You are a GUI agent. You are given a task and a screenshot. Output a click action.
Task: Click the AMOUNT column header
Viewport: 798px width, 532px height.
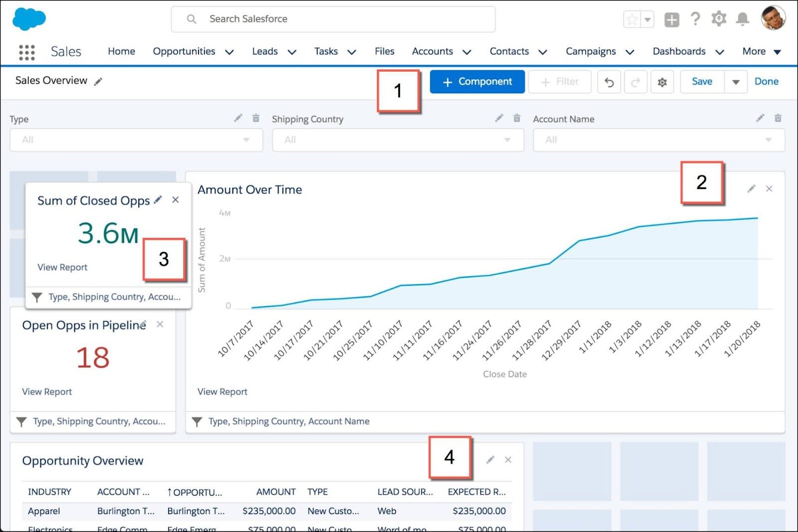(276, 492)
